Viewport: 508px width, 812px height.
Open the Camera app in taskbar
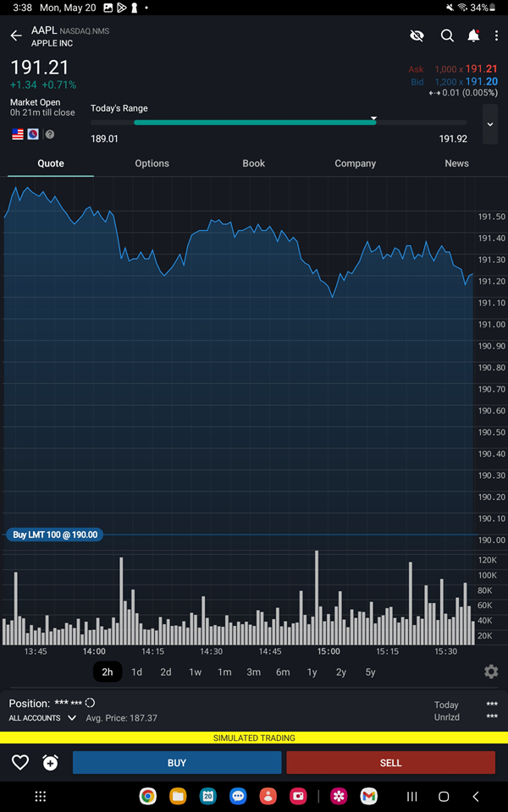298,796
